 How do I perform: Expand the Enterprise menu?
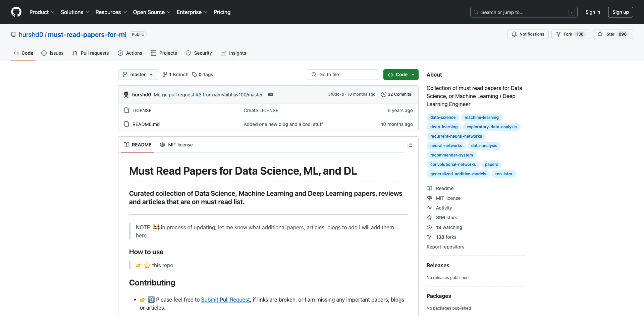coord(192,12)
